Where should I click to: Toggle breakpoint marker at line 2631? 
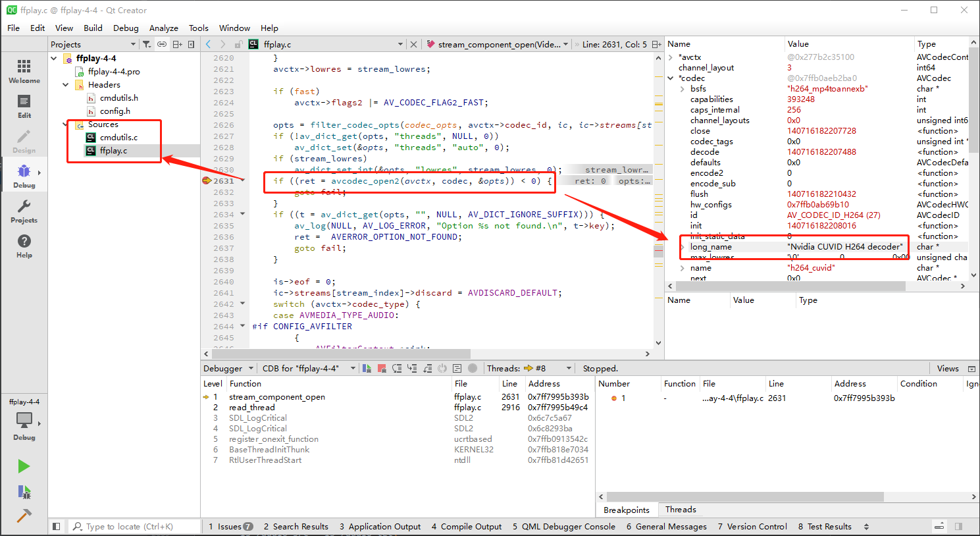pyautogui.click(x=207, y=180)
